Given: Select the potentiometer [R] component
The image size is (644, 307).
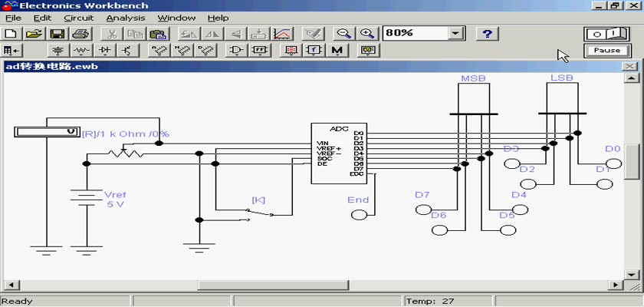Looking at the screenshot, I should coord(125,153).
